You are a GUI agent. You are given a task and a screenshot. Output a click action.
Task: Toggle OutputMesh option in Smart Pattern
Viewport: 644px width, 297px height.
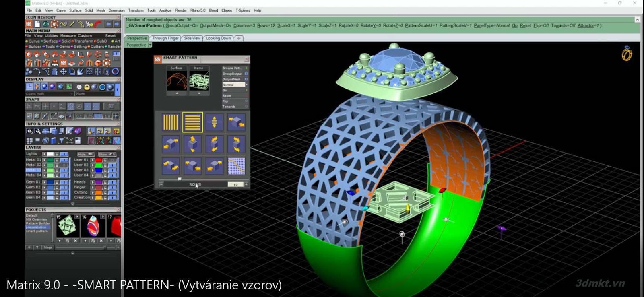point(235,79)
